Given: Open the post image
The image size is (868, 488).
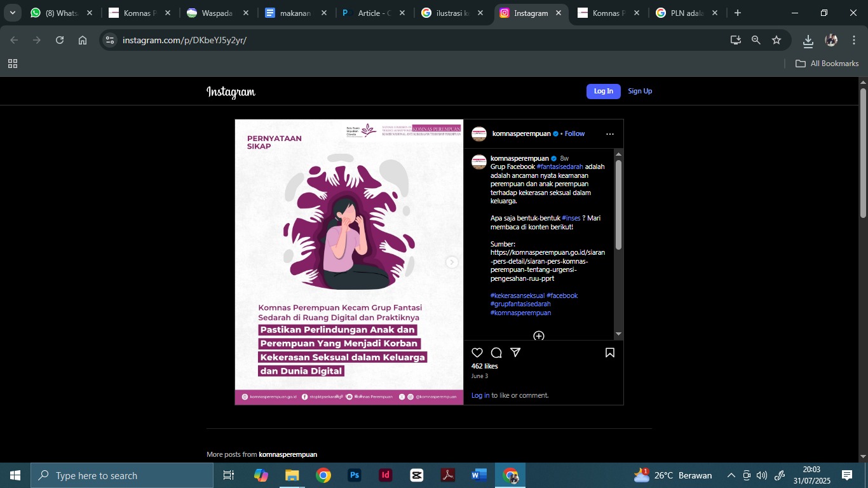Looking at the screenshot, I should (x=349, y=262).
